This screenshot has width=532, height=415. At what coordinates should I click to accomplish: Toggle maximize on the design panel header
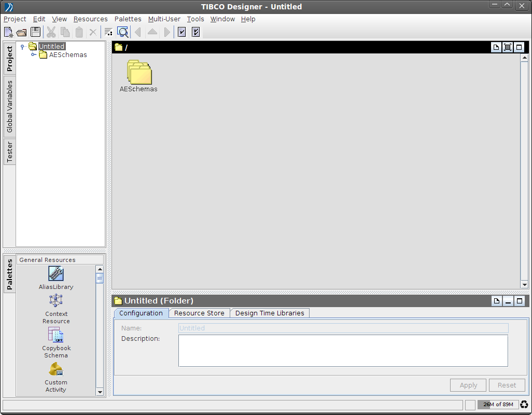pos(519,47)
